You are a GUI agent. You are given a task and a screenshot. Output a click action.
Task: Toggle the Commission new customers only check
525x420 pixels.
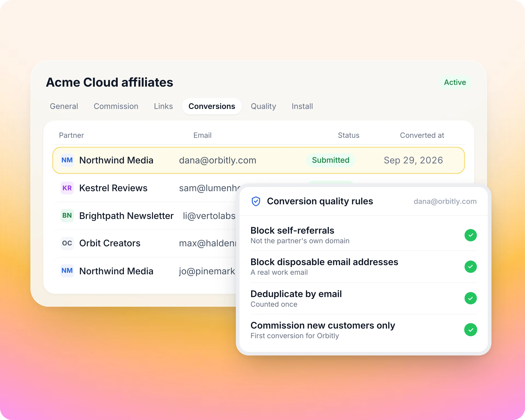[471, 330]
